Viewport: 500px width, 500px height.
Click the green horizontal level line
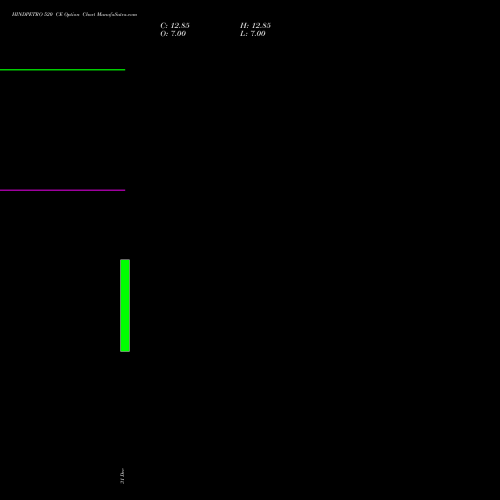(x=63, y=70)
